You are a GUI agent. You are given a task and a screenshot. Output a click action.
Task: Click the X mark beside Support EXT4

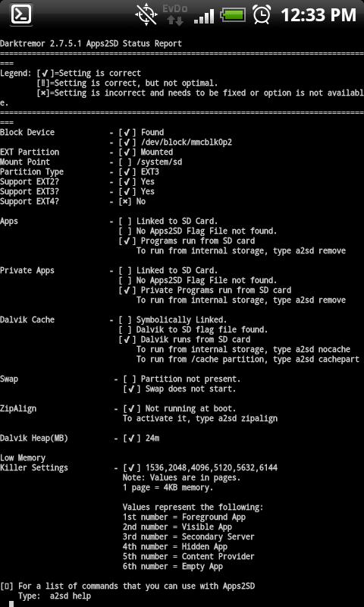[x=127, y=202]
